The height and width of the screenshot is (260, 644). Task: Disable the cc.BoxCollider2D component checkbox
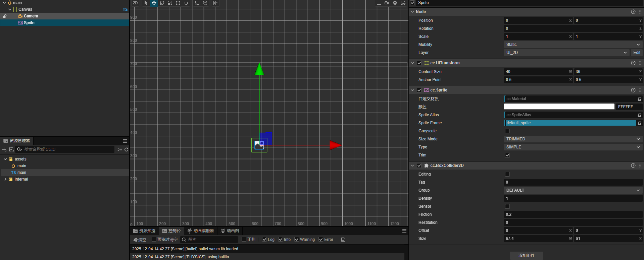(419, 166)
